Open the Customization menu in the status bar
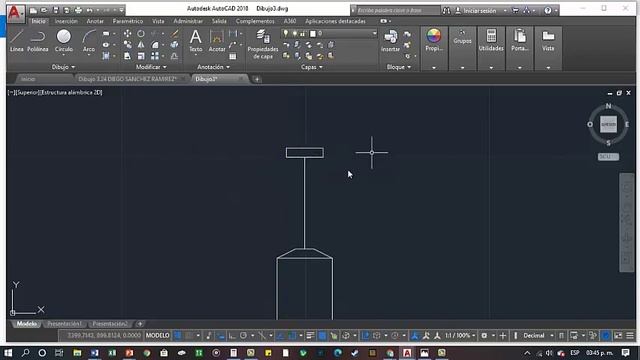The height and width of the screenshot is (360, 640). pos(630,336)
